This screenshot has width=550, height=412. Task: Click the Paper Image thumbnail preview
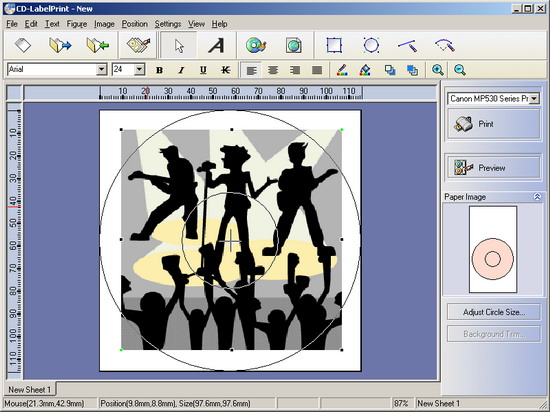click(x=493, y=249)
